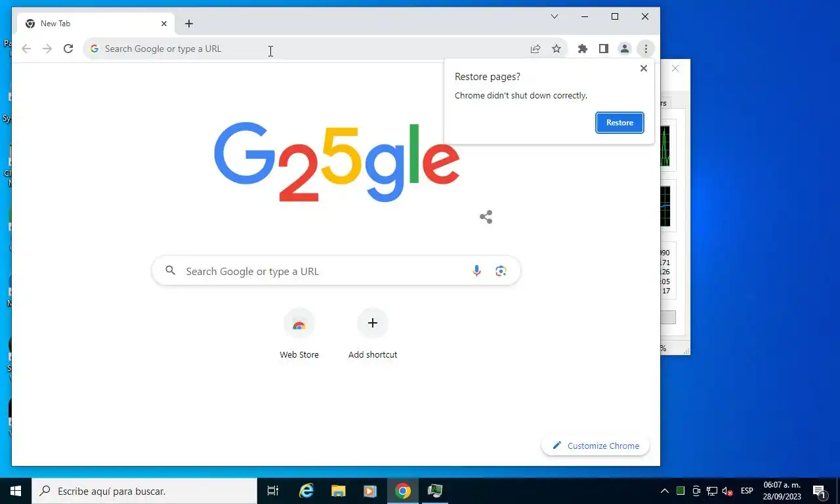Open the notification center icon
This screenshot has width=840, height=504.
tap(820, 491)
